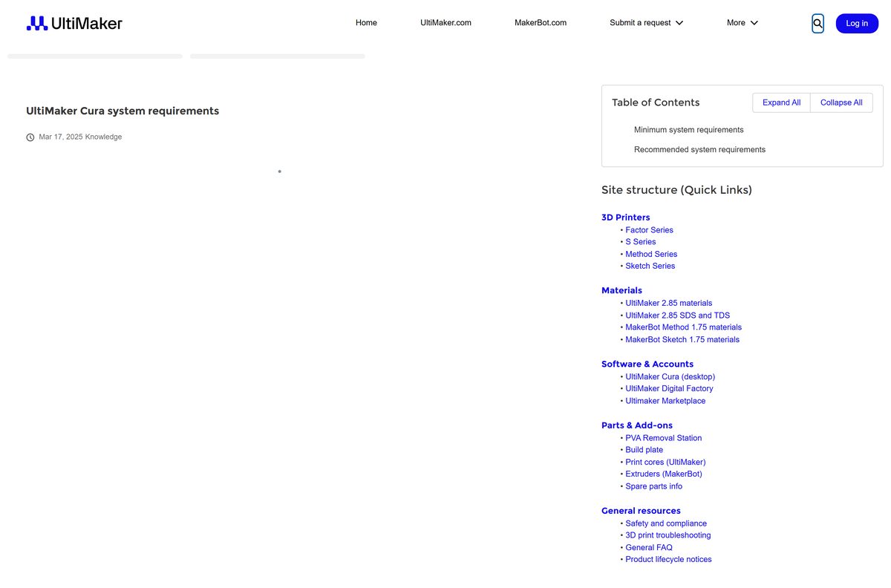This screenshot has height=588, width=891.
Task: Open Sketch Series link
Action: [x=650, y=266]
